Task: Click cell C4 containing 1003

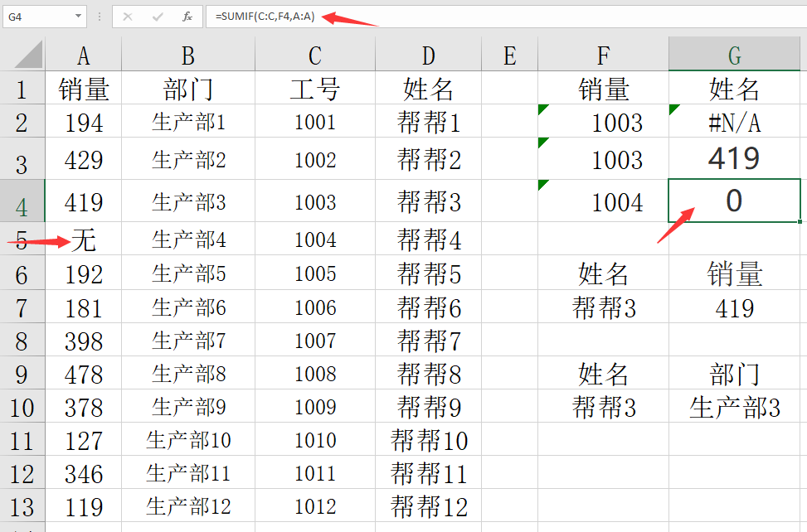Action: (315, 201)
